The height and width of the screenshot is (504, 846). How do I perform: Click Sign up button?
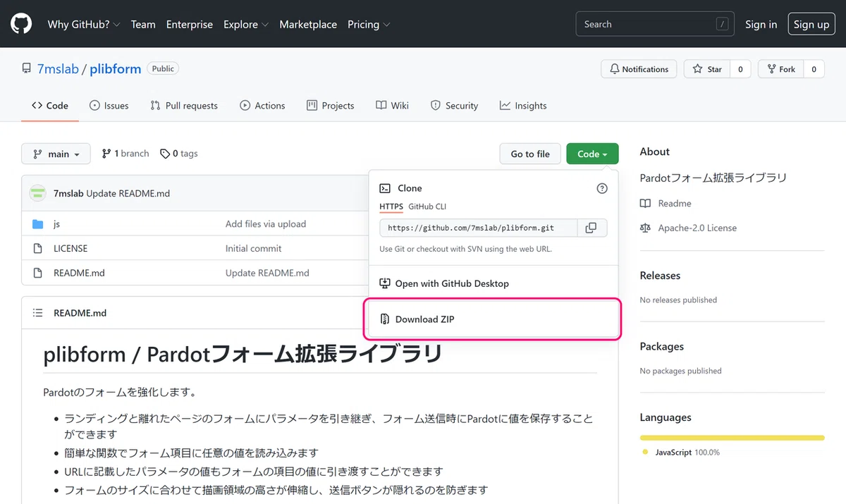tap(811, 24)
